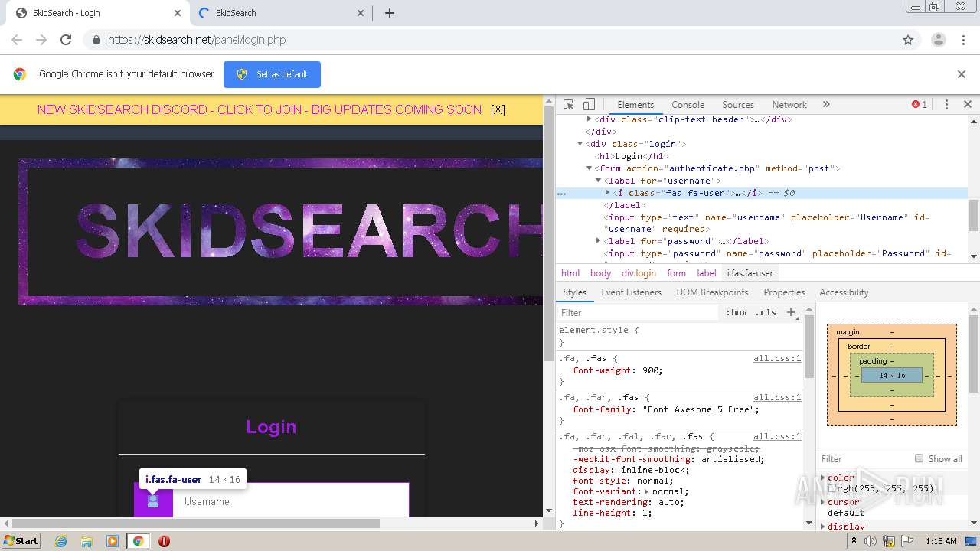Toggle the .cls class editor button

766,312
